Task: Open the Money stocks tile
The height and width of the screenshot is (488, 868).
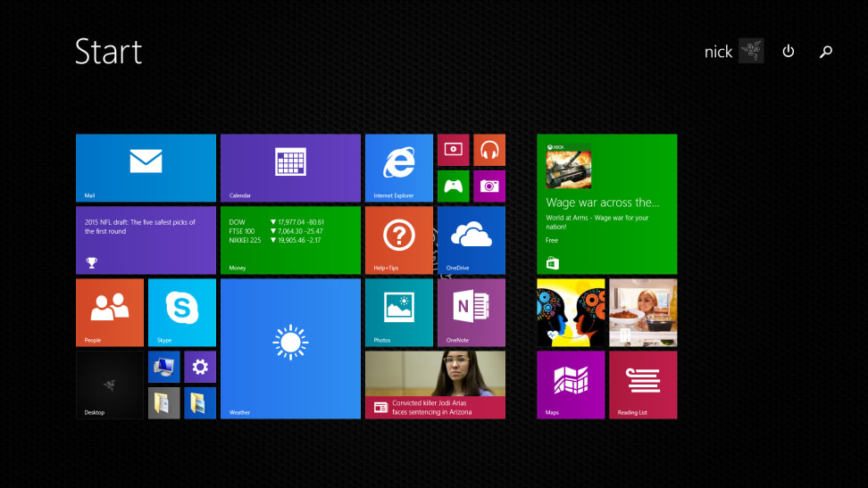Action: point(290,240)
